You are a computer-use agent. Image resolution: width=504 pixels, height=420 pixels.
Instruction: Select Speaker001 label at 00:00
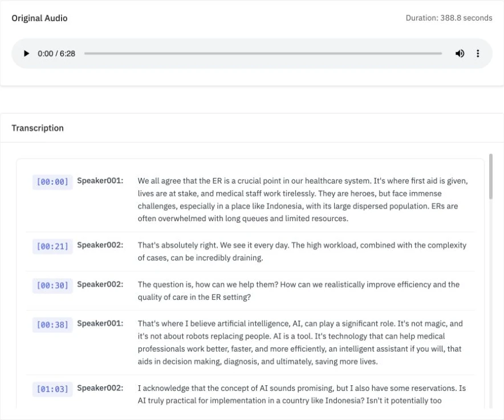100,181
